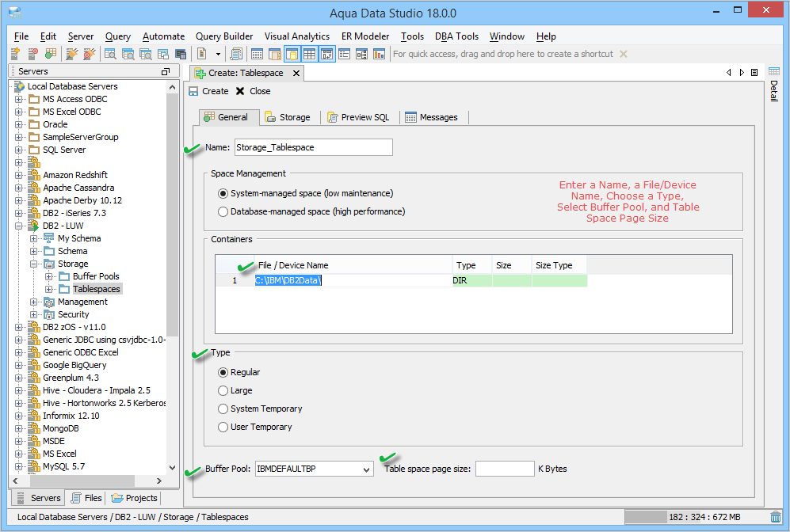Click the Close button

pyautogui.click(x=254, y=91)
